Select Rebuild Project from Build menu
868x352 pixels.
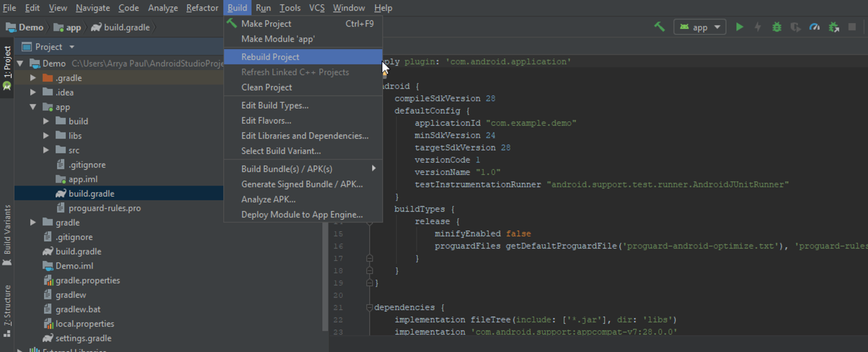(x=270, y=57)
